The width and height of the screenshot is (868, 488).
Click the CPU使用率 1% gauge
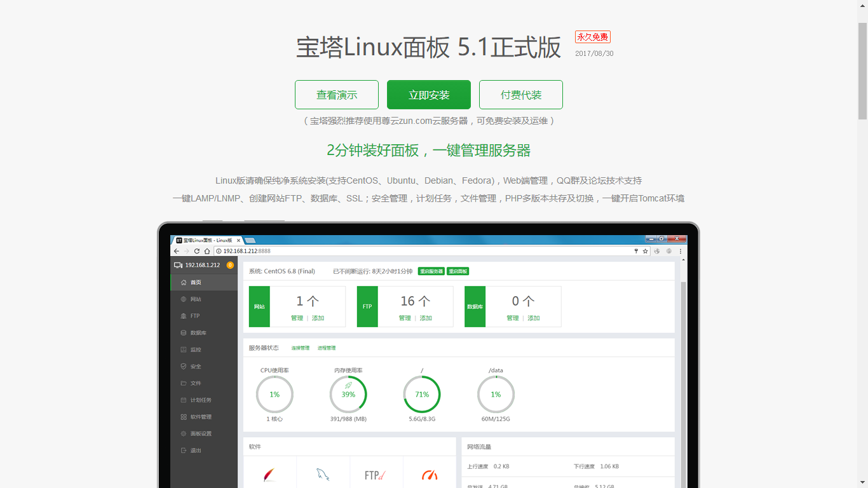[275, 395]
